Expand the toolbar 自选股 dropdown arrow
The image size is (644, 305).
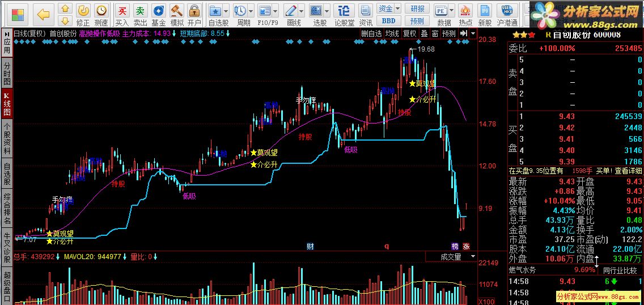click(x=226, y=11)
